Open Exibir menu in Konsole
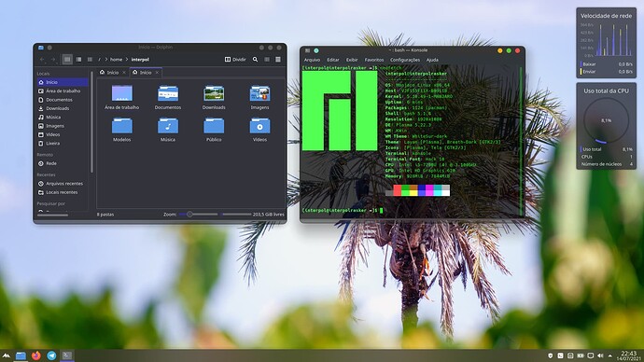644x362 pixels. click(352, 60)
